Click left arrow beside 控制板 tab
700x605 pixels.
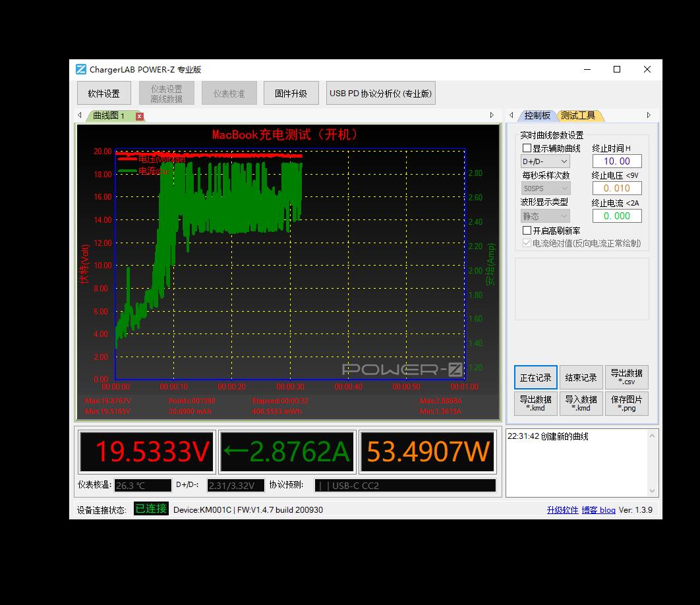(x=511, y=115)
